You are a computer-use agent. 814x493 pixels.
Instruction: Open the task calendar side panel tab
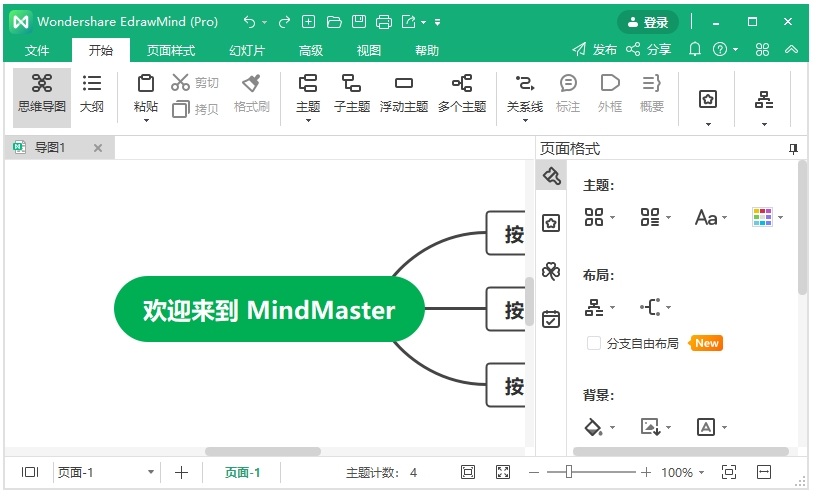tap(551, 319)
